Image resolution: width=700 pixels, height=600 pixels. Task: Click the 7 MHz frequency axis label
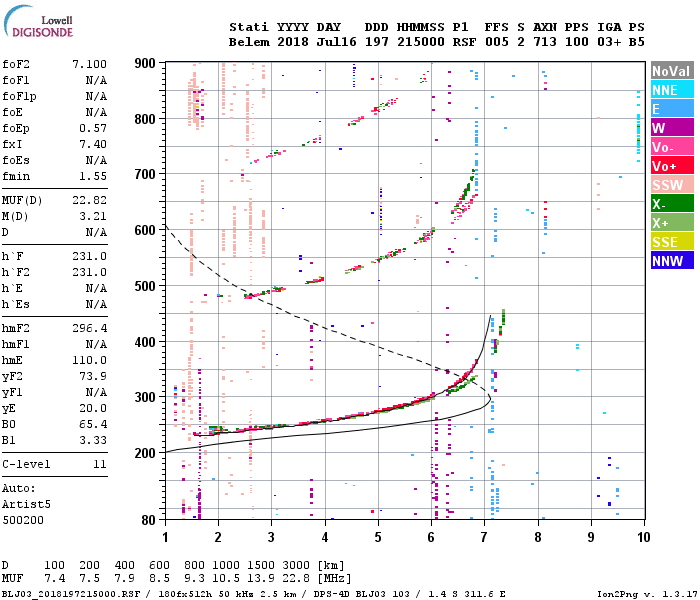484,537
